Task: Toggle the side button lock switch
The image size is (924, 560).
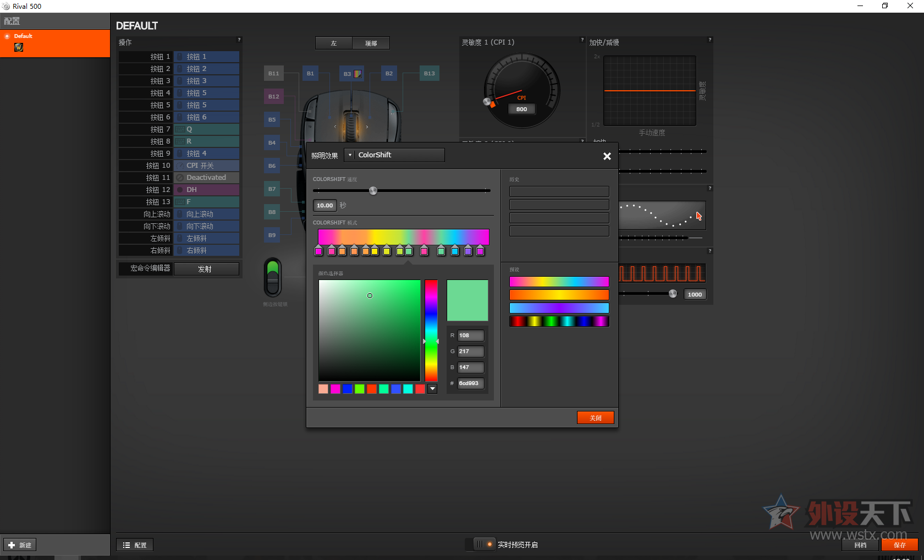Action: pyautogui.click(x=273, y=277)
